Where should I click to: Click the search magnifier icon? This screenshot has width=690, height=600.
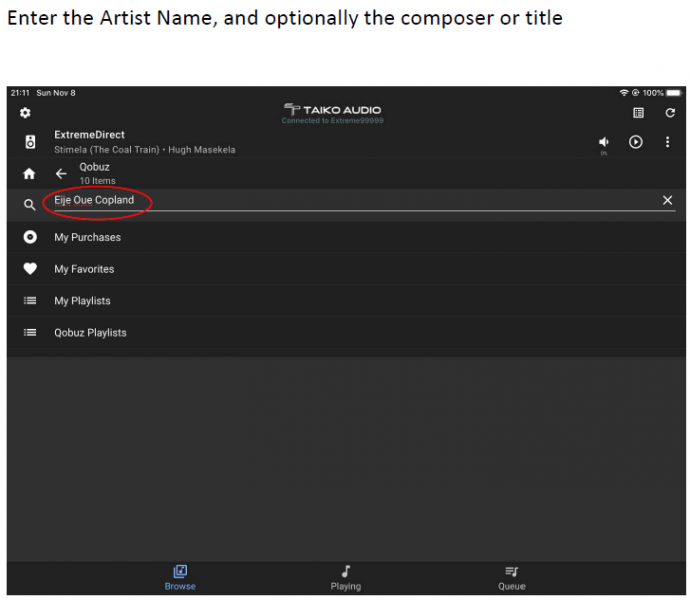click(29, 205)
